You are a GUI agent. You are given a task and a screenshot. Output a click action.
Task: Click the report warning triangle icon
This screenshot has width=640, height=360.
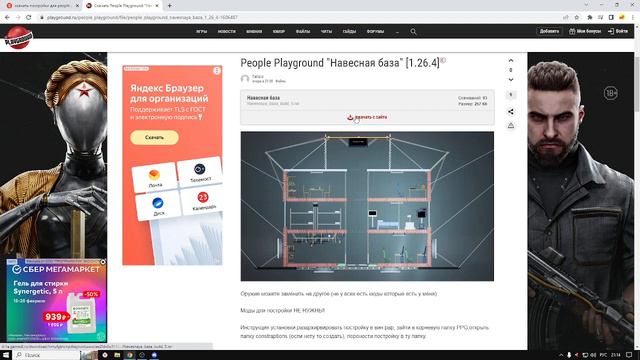click(x=511, y=126)
